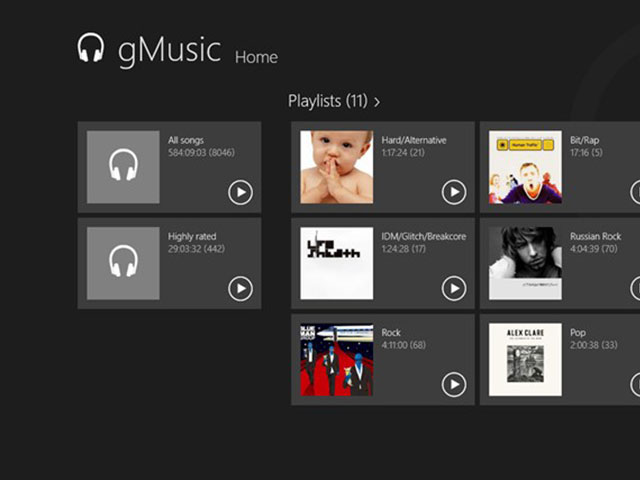Click the 1:17:24 (21) duration text

pos(403,153)
